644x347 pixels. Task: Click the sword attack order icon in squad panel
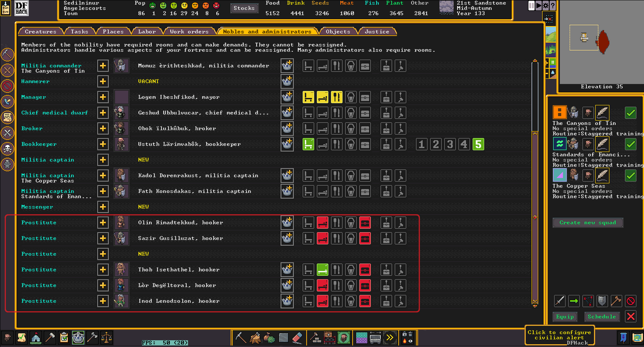[559, 301]
